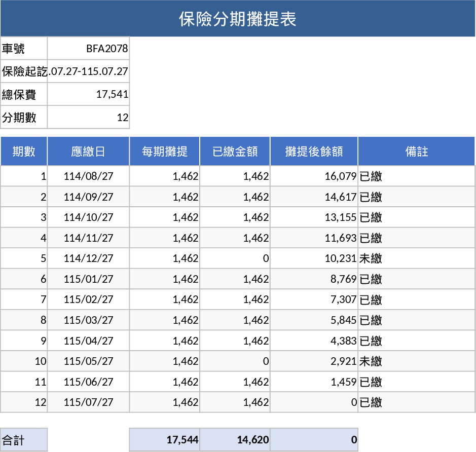Click the 備註 column header
This screenshot has height=452, width=476.
[416, 151]
